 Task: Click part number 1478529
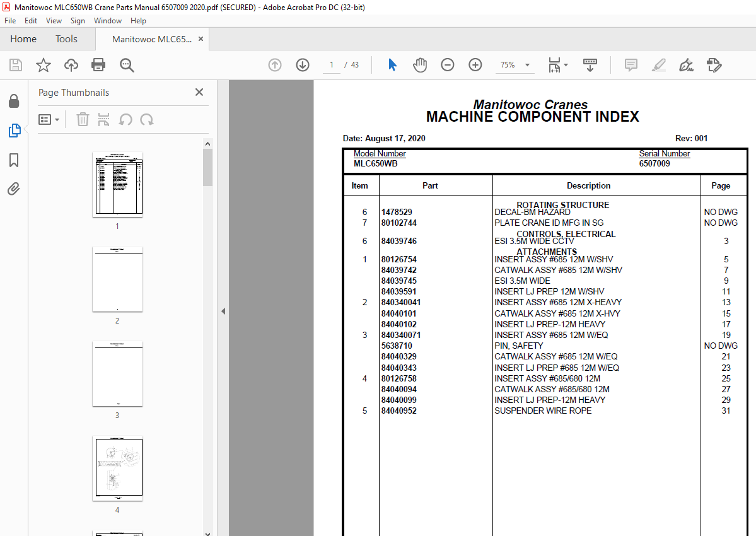397,212
